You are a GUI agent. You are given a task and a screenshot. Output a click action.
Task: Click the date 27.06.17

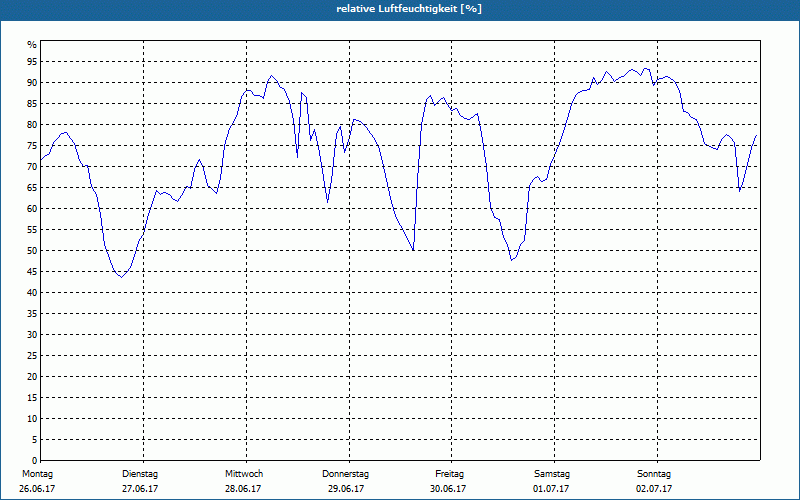pyautogui.click(x=140, y=489)
